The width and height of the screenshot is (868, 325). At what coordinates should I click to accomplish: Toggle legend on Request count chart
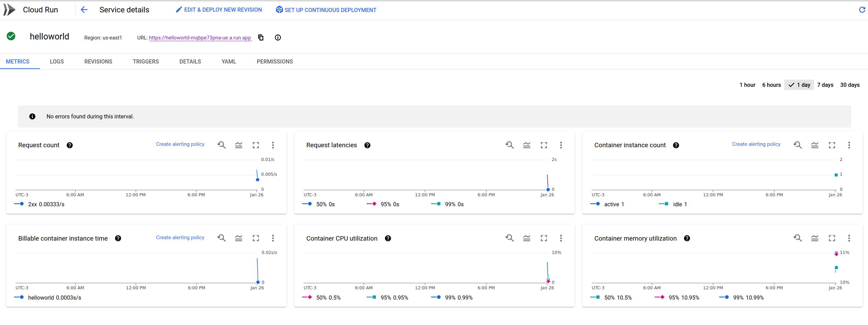click(x=239, y=145)
